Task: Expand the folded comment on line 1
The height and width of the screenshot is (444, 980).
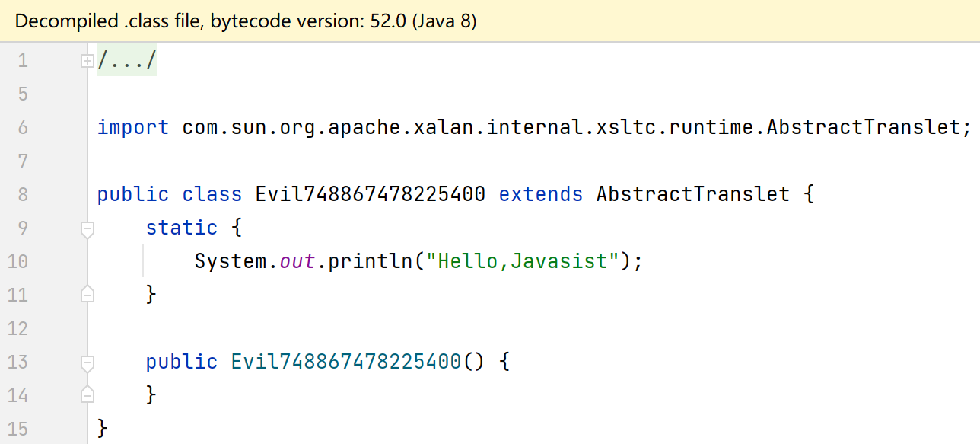Action: click(x=87, y=61)
